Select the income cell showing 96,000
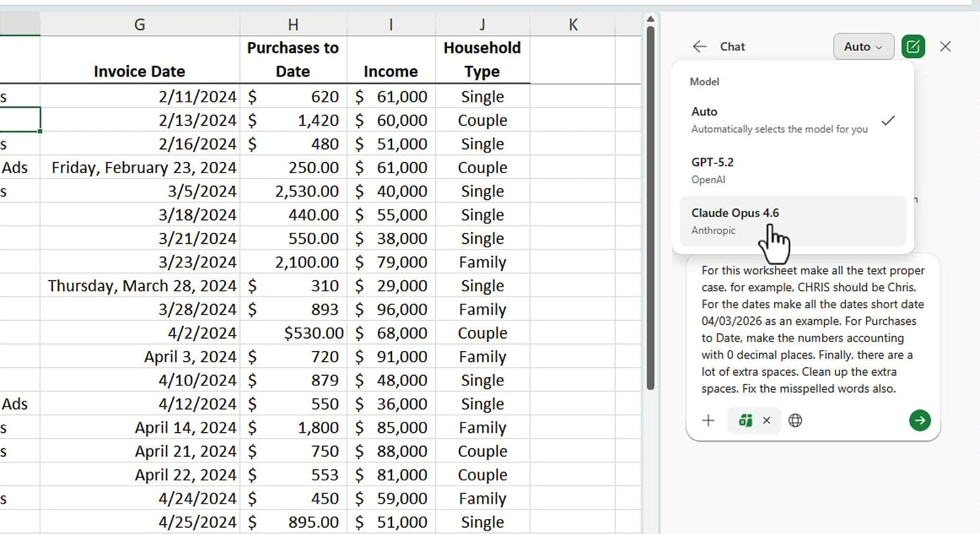This screenshot has height=534, width=980. click(x=391, y=309)
